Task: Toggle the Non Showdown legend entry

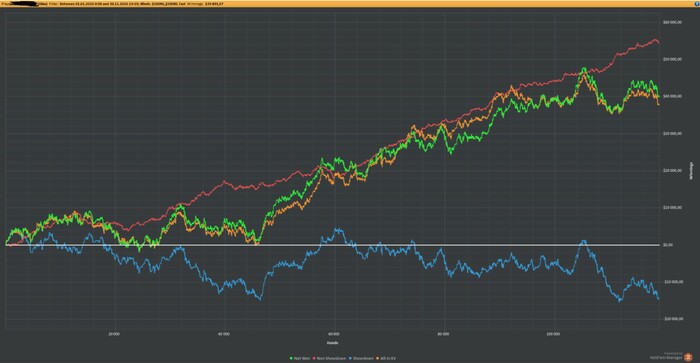Action: pyautogui.click(x=329, y=358)
